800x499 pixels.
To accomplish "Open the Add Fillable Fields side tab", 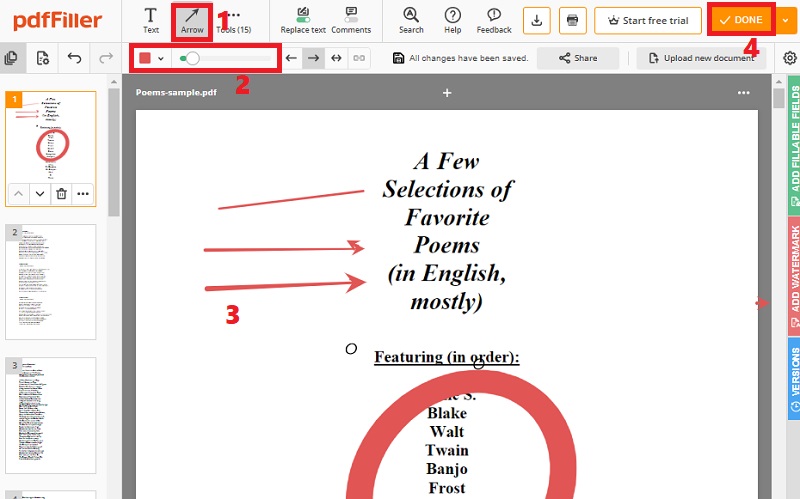I will (794, 145).
